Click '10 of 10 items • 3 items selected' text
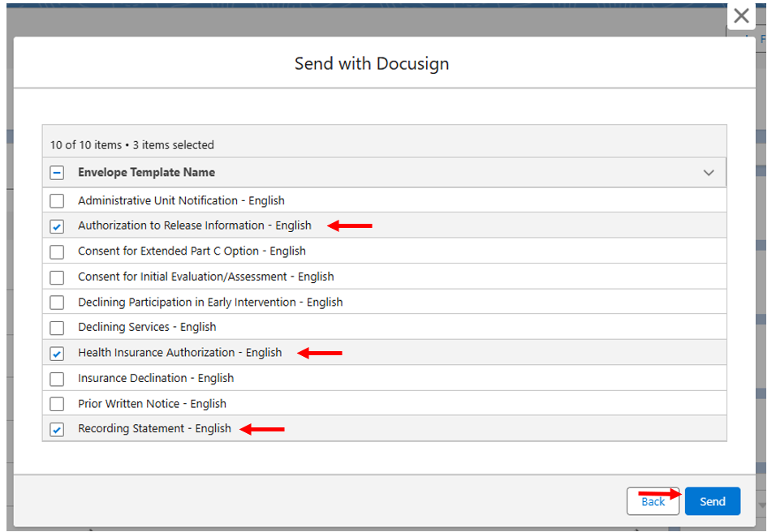This screenshot has height=532, width=776. 132,145
